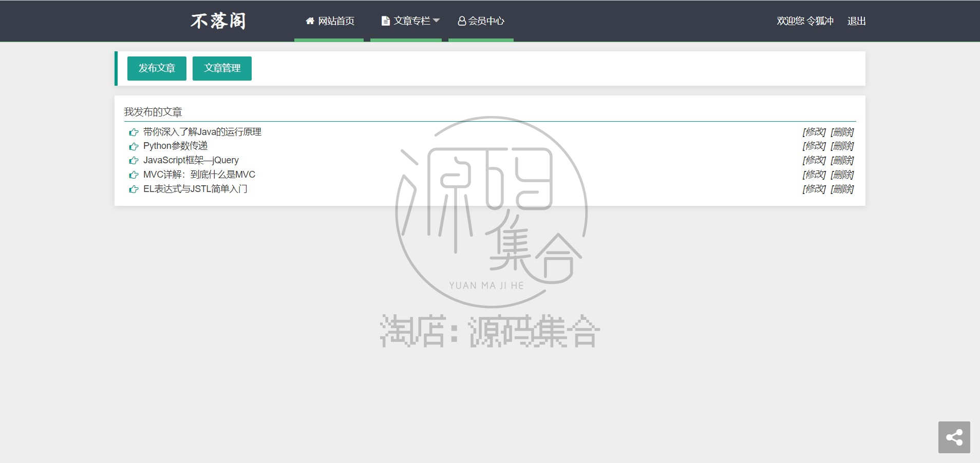
Task: Click 修改 for the MVC详解 article
Action: coord(814,175)
